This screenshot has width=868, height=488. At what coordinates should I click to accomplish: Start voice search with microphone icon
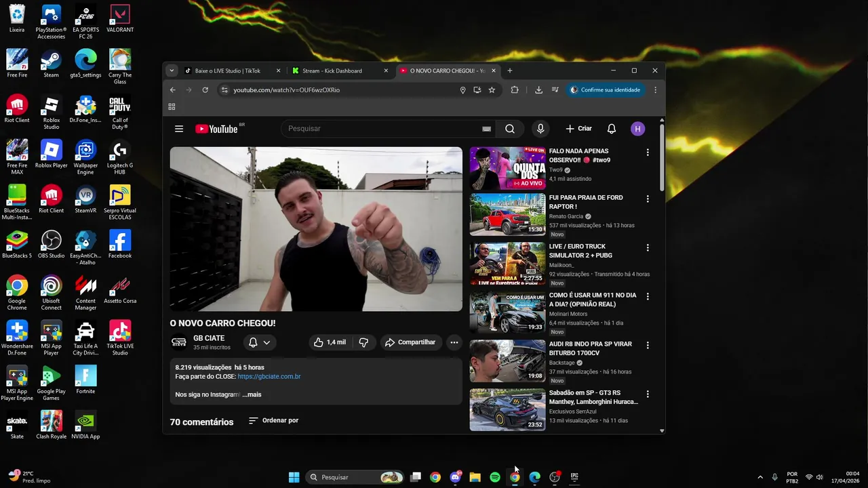pos(540,129)
